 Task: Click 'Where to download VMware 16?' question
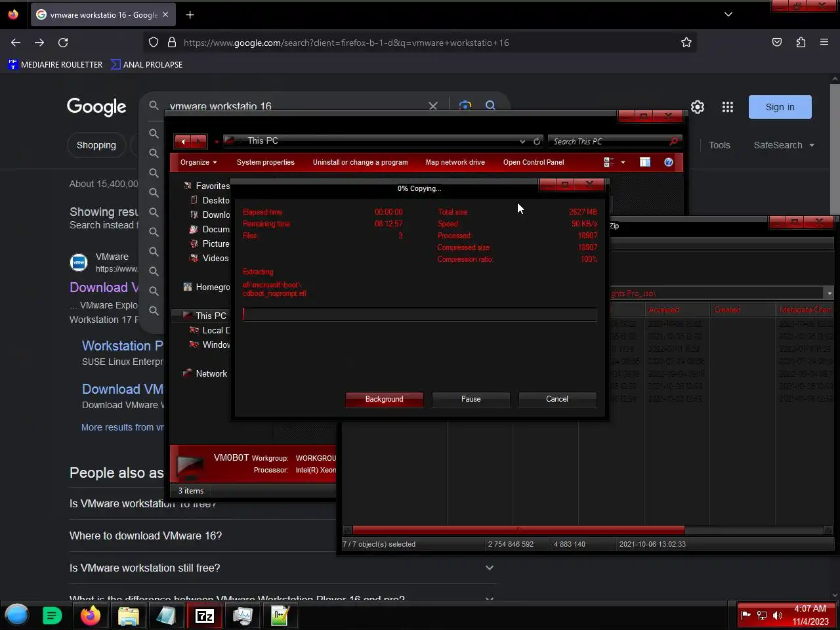(146, 535)
